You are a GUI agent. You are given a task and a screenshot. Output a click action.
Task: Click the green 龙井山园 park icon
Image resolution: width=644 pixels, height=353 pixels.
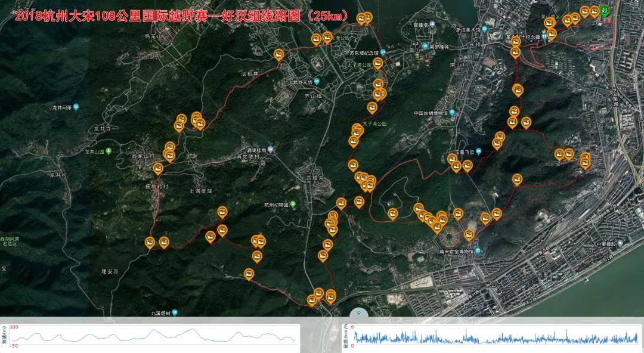tap(109, 151)
